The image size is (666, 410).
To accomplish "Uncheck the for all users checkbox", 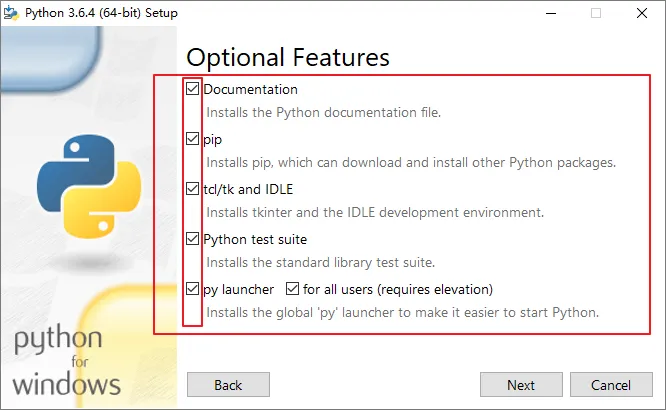I will point(293,289).
